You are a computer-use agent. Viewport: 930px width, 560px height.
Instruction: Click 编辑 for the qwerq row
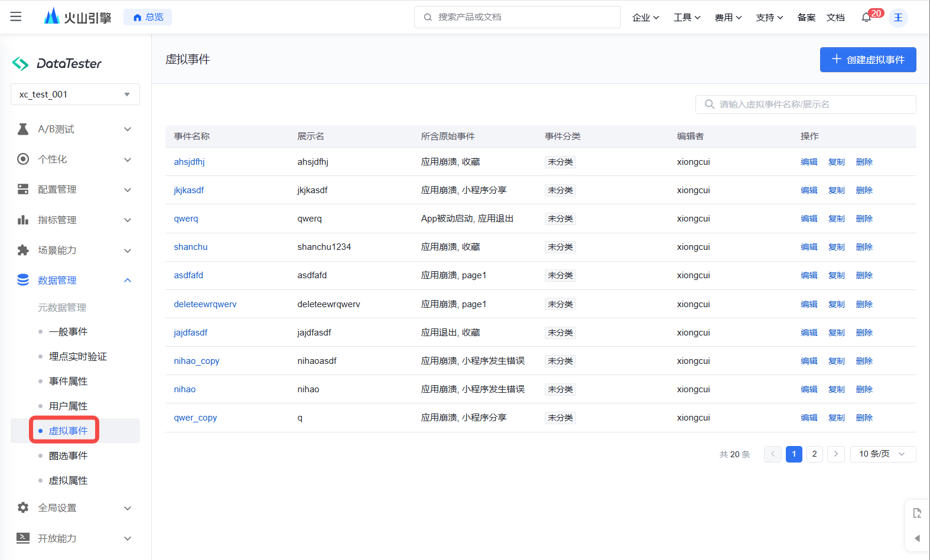[809, 219]
